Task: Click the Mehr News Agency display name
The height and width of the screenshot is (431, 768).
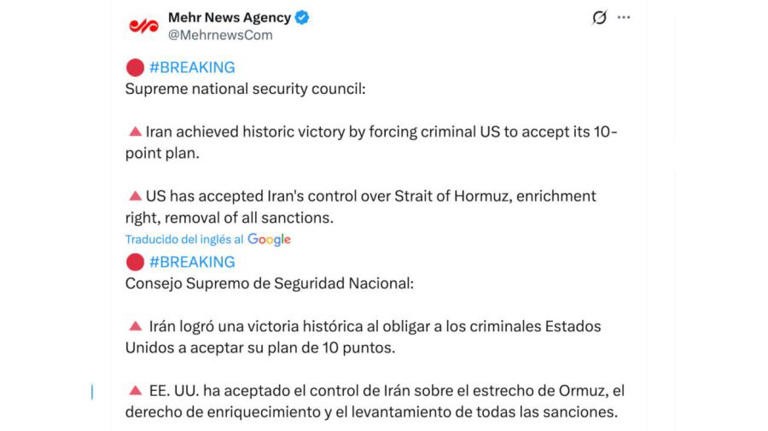Action: tap(229, 17)
